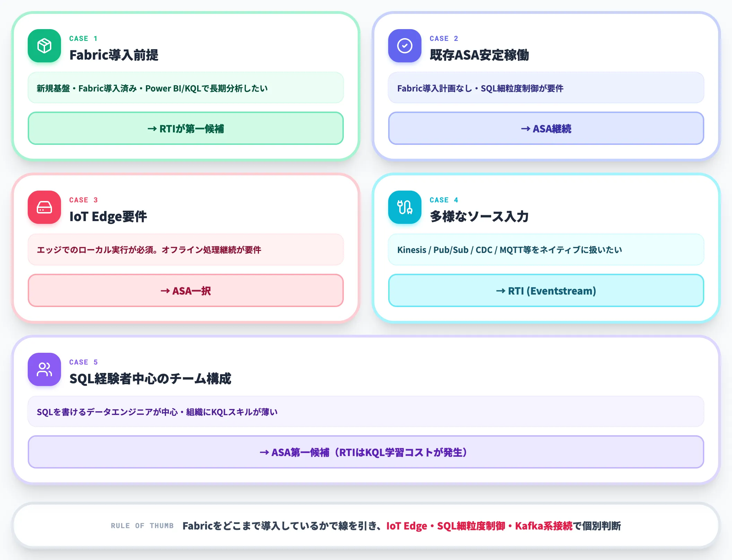Click the 'SQLを書けるデータエンジニアが中心' condition box
This screenshot has width=732, height=560.
click(x=366, y=411)
